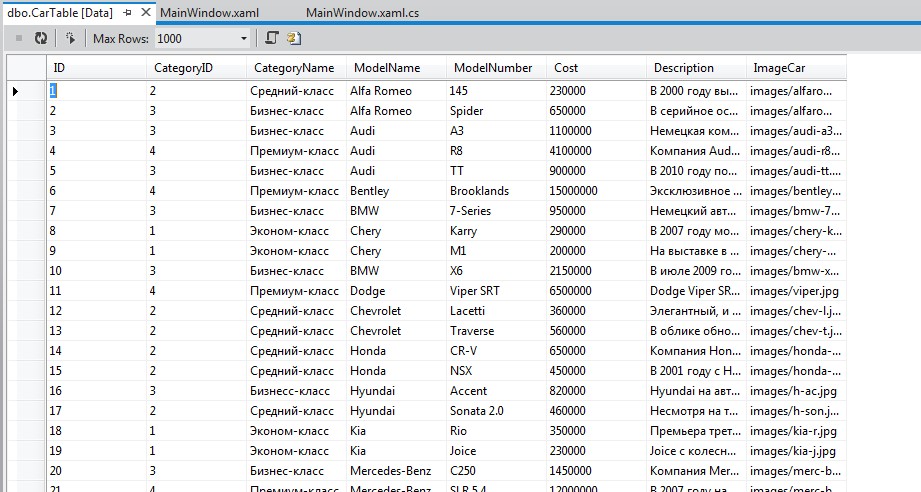Click the '1450000' Cost cell
This screenshot has width=921, height=492.
[x=596, y=470]
